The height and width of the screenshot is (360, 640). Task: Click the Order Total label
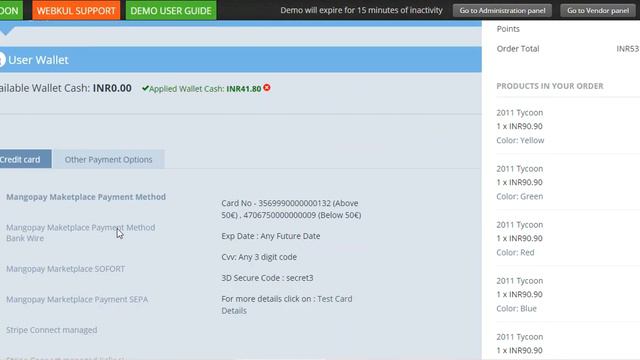coord(518,49)
